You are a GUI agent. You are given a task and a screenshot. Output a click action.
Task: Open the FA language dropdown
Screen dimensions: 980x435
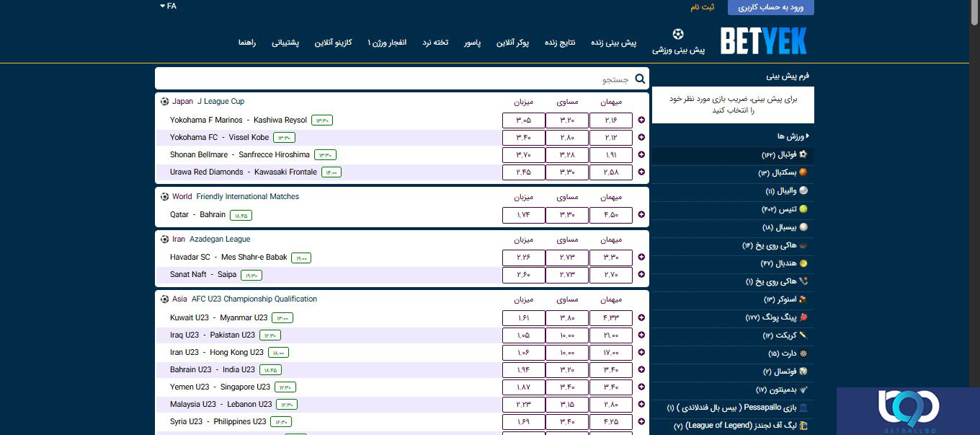pos(167,6)
